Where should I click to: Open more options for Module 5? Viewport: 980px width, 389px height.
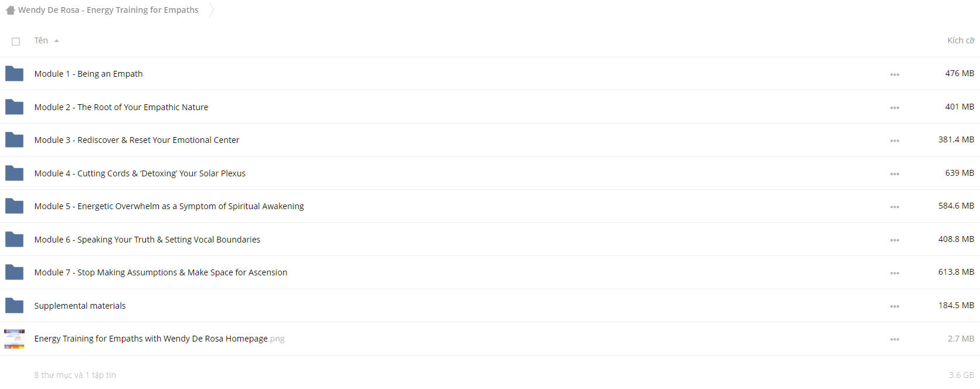894,207
